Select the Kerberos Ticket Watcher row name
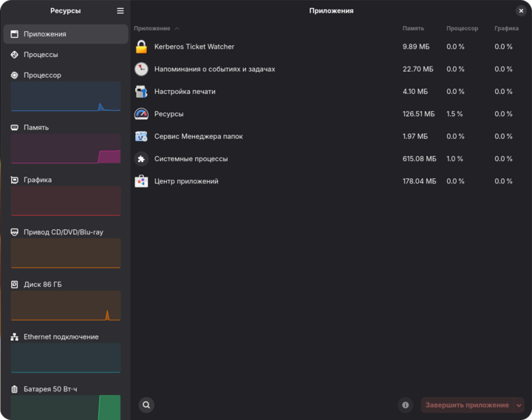Screen dimensions: 532x420 [x=194, y=47]
